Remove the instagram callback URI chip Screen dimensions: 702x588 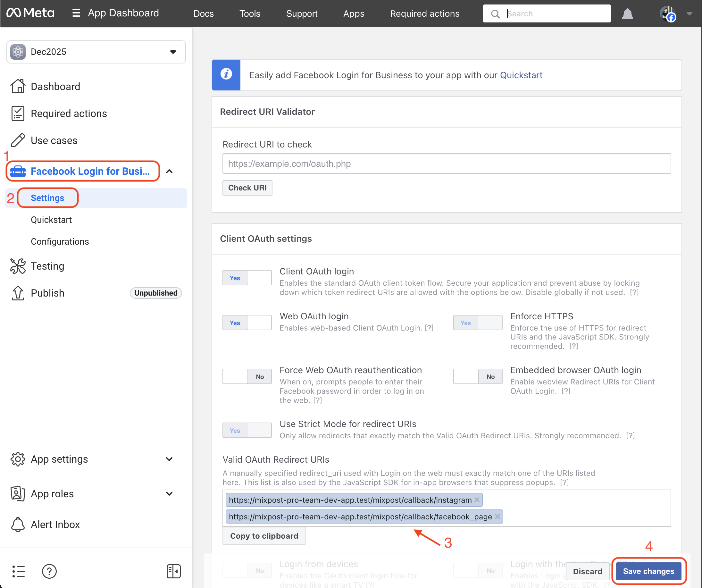477,500
